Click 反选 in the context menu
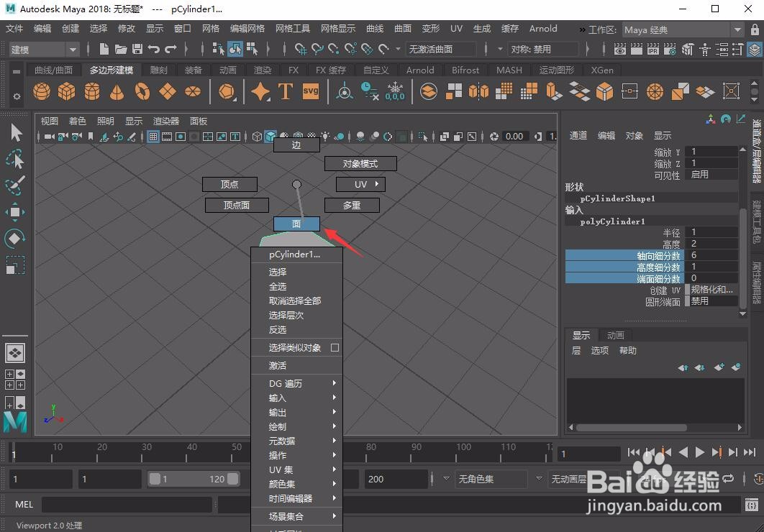The height and width of the screenshot is (532, 764). click(278, 329)
